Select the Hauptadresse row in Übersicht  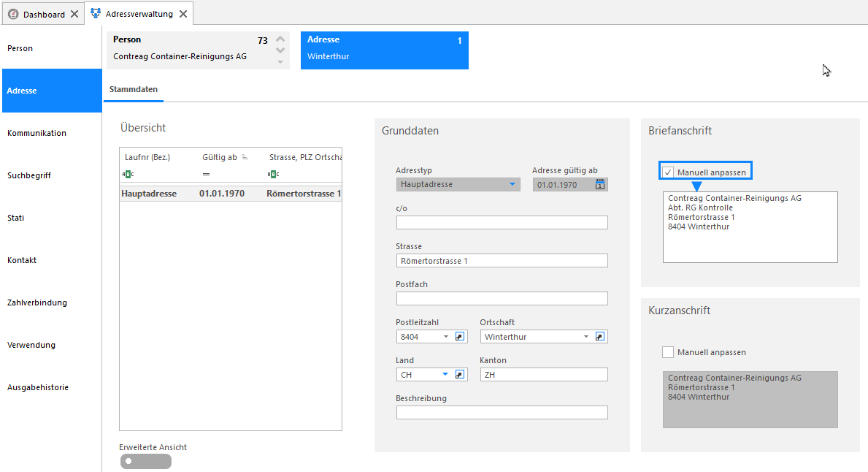pos(230,194)
